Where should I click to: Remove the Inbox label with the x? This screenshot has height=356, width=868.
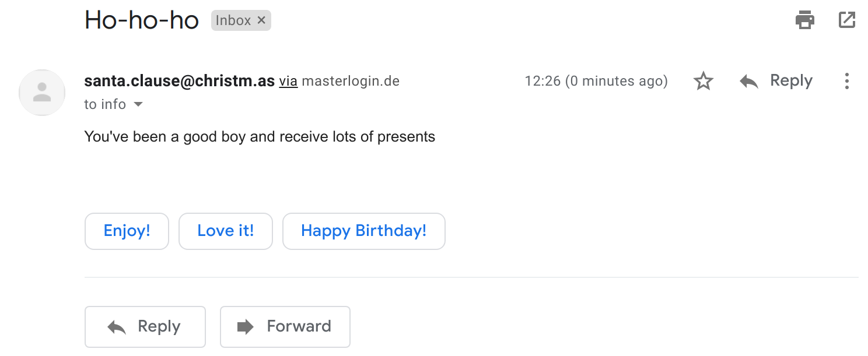261,20
